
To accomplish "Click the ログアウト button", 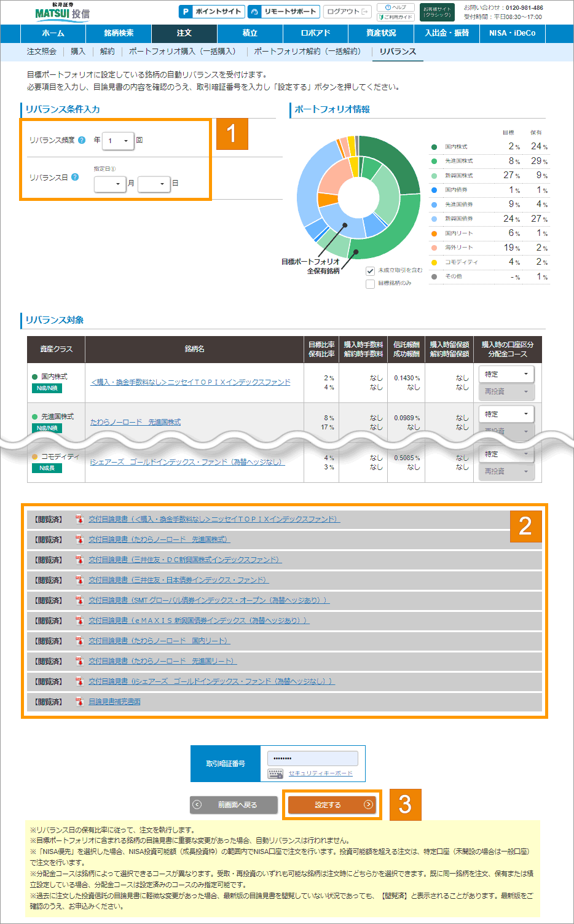I will [x=348, y=12].
